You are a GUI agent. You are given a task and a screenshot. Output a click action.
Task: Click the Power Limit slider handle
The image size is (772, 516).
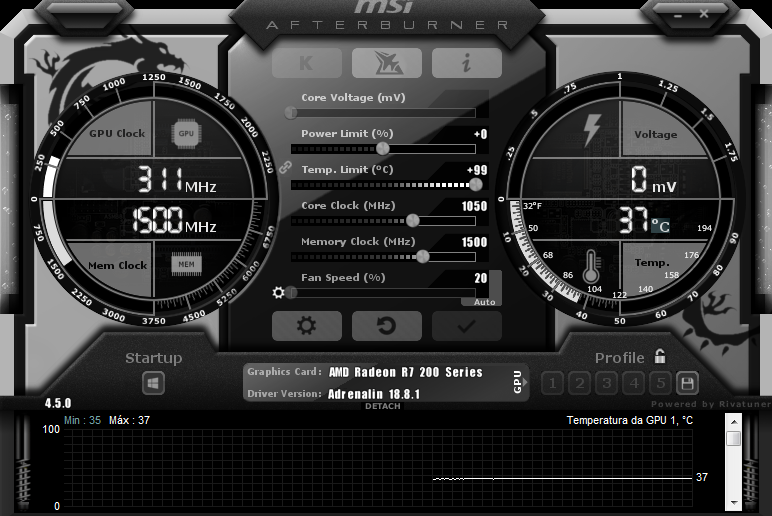click(383, 148)
